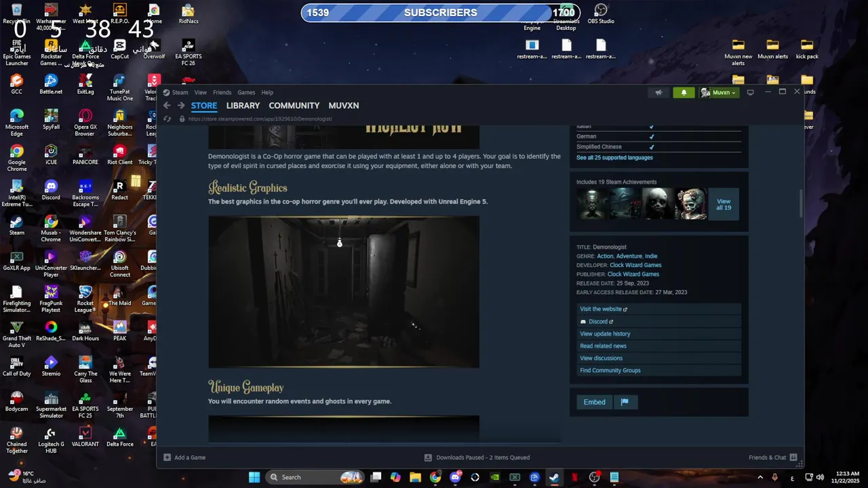Open CapCut desktop shortcut
Screen dimensions: 868x488
tap(120, 49)
